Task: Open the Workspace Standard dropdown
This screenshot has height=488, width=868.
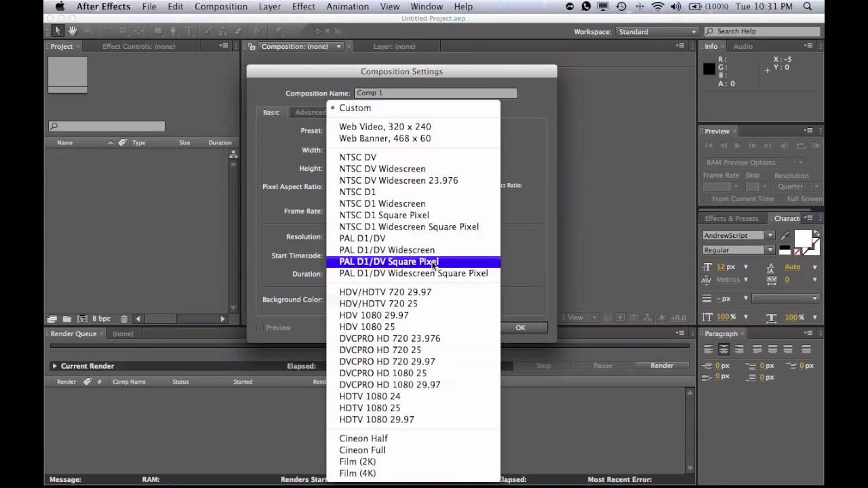Action: pyautogui.click(x=656, y=31)
